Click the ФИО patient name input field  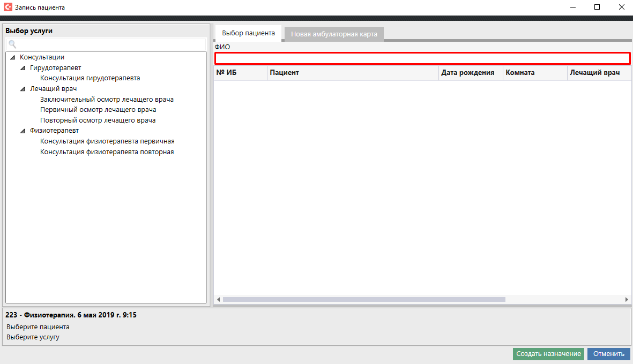pos(422,58)
